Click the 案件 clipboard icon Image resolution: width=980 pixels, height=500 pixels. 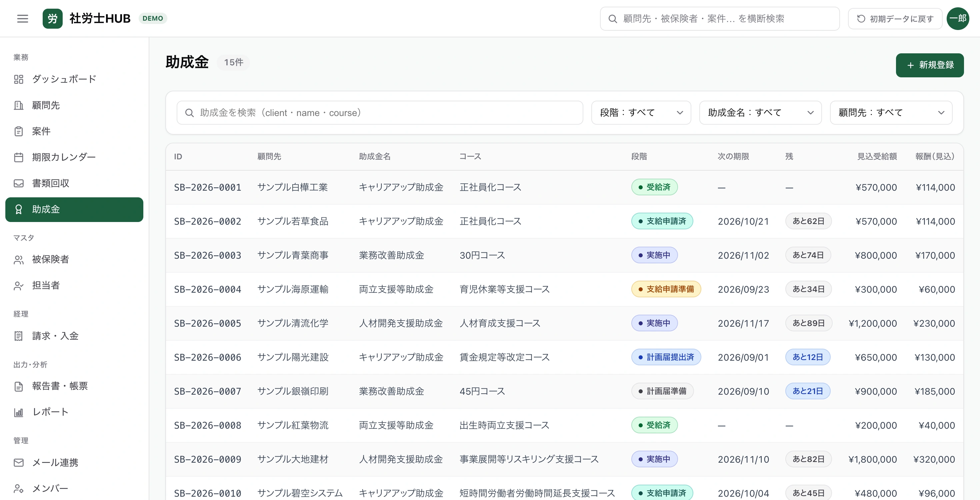point(19,131)
